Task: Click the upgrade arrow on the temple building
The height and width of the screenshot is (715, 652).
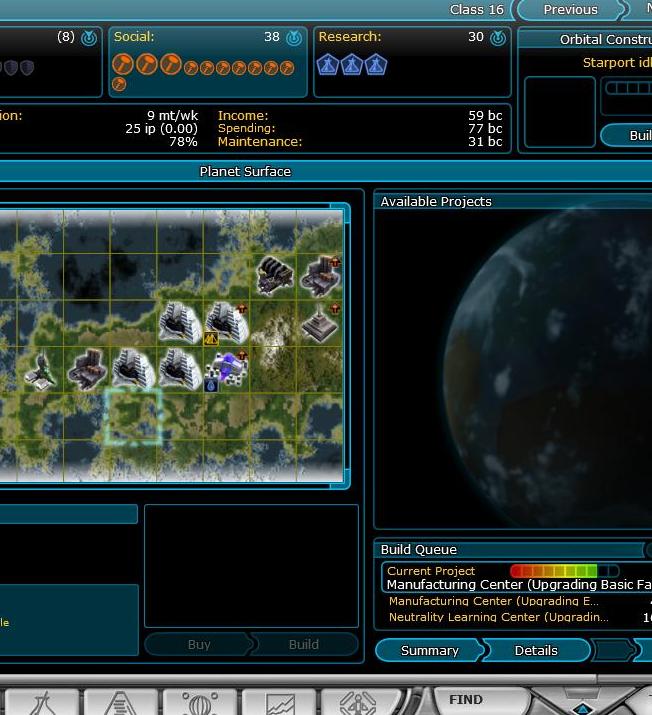Action: pyautogui.click(x=335, y=309)
